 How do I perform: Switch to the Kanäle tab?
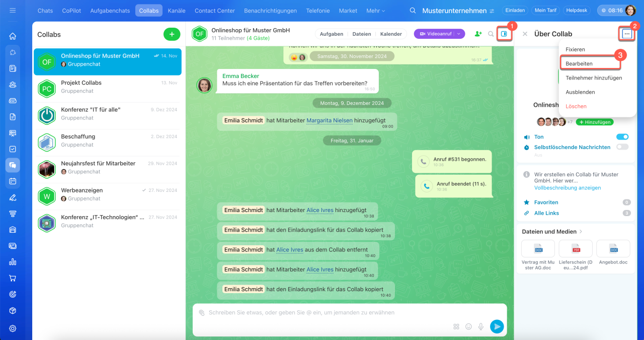[177, 11]
